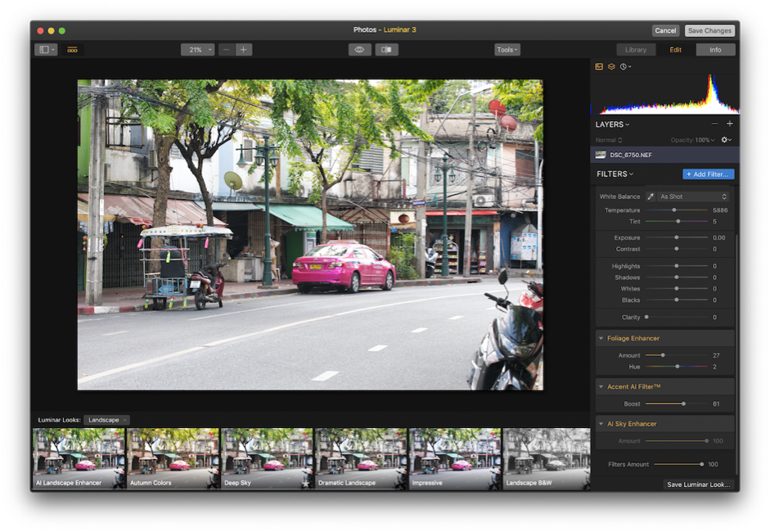
Task: Adjust the Accent AI Boost slider
Action: 676,404
